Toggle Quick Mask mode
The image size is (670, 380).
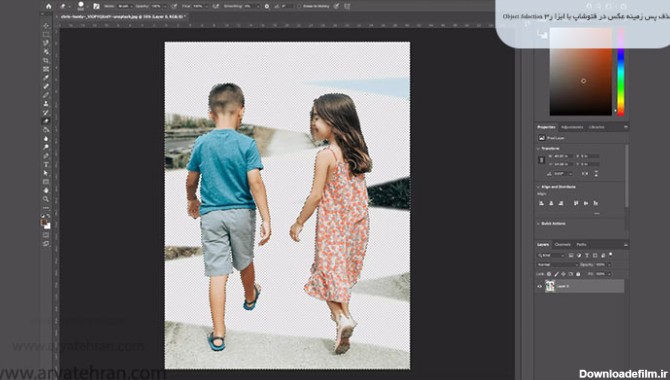pyautogui.click(x=46, y=235)
